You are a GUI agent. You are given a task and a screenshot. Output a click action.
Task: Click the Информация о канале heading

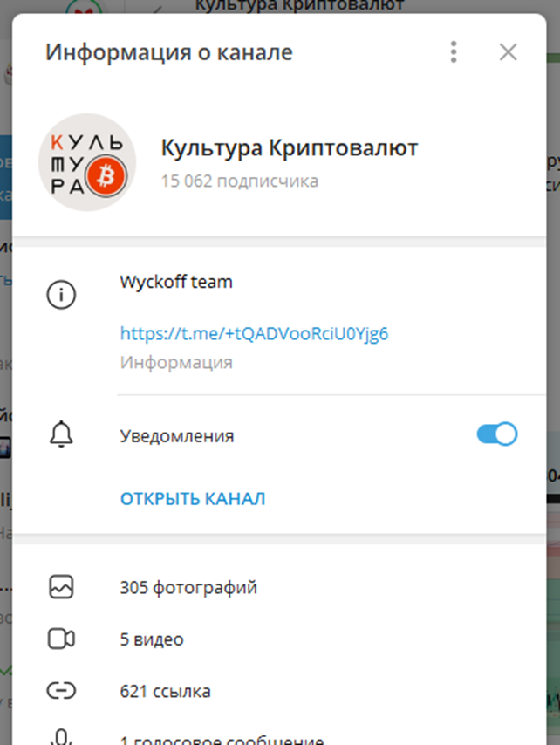coord(168,52)
